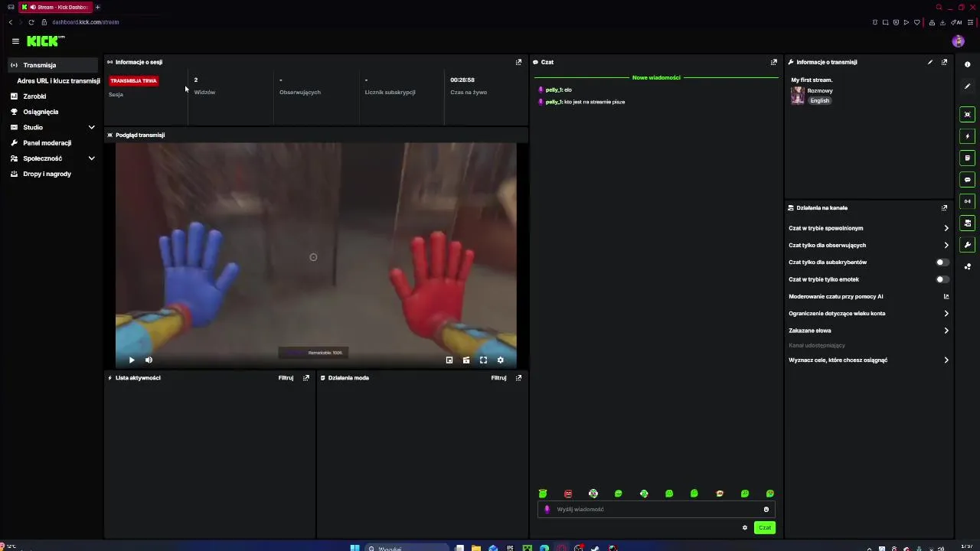Play the stream preview video
Viewport: 980px width, 551px height.
132,360
